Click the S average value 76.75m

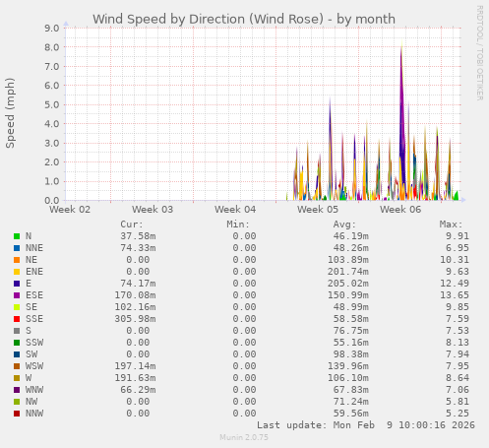click(351, 331)
